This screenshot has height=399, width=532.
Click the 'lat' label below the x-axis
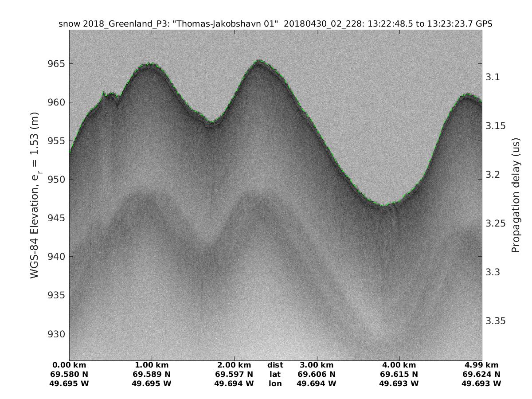click(275, 375)
